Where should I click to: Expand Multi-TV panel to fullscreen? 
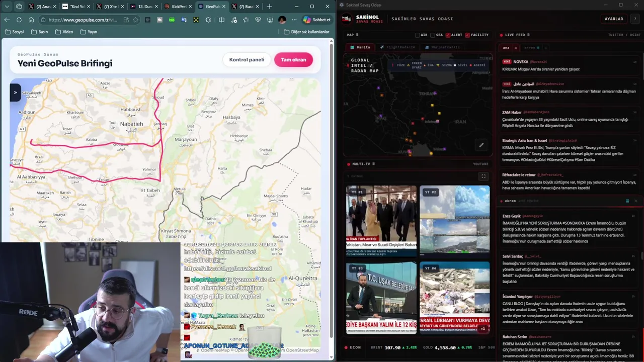484,176
